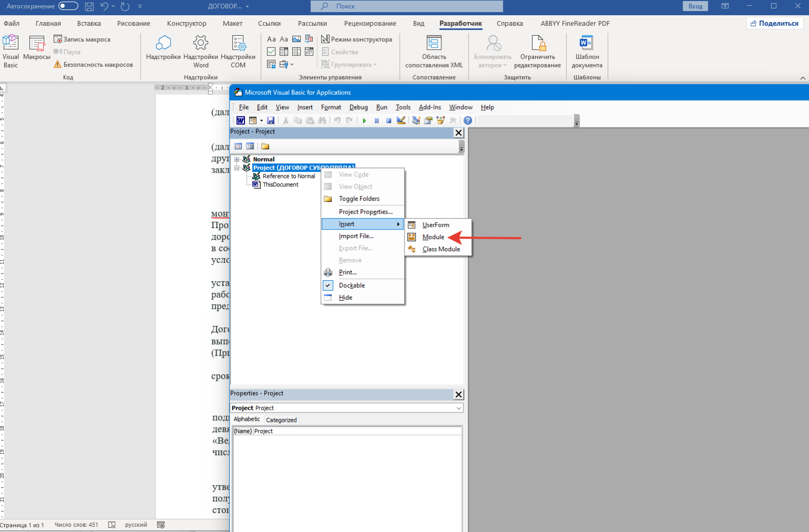Open the Project object dropdown in Properties

[458, 408]
